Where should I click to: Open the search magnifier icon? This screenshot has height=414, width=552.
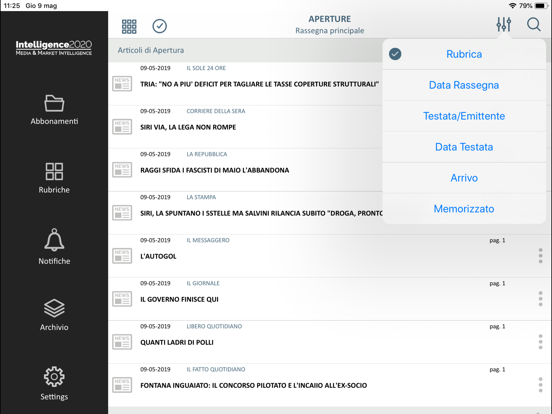[534, 25]
